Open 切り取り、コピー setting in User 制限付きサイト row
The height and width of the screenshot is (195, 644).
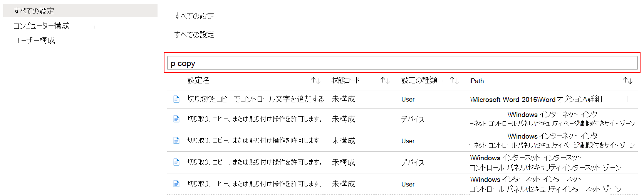point(255,141)
